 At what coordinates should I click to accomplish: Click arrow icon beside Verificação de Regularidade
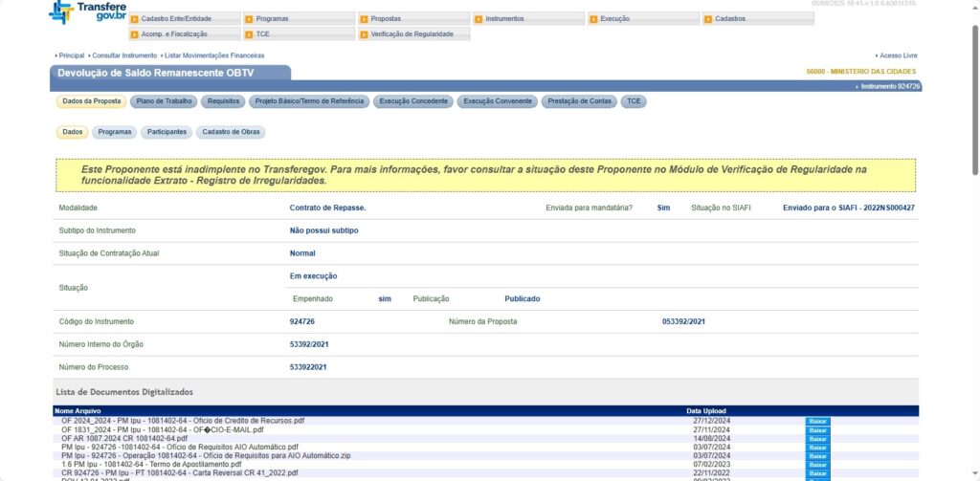click(364, 34)
